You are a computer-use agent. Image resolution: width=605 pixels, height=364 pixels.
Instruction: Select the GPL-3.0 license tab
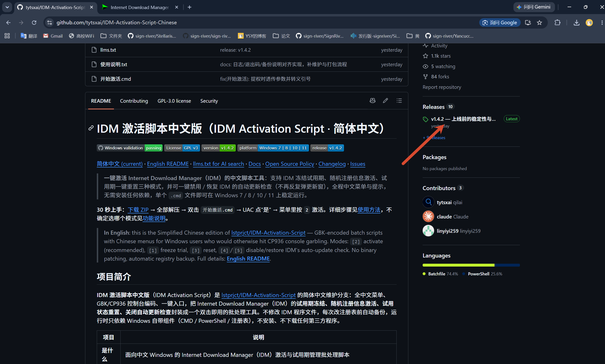(174, 101)
